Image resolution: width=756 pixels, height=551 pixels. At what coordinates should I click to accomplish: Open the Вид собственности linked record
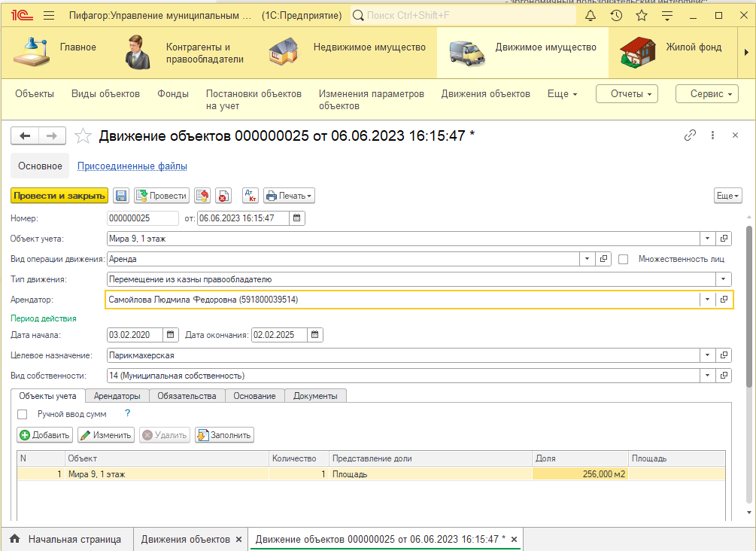(724, 376)
